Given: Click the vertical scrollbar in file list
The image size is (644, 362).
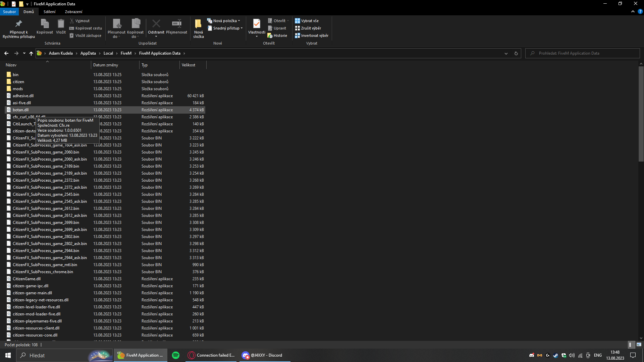Looking at the screenshot, I should click(x=641, y=114).
